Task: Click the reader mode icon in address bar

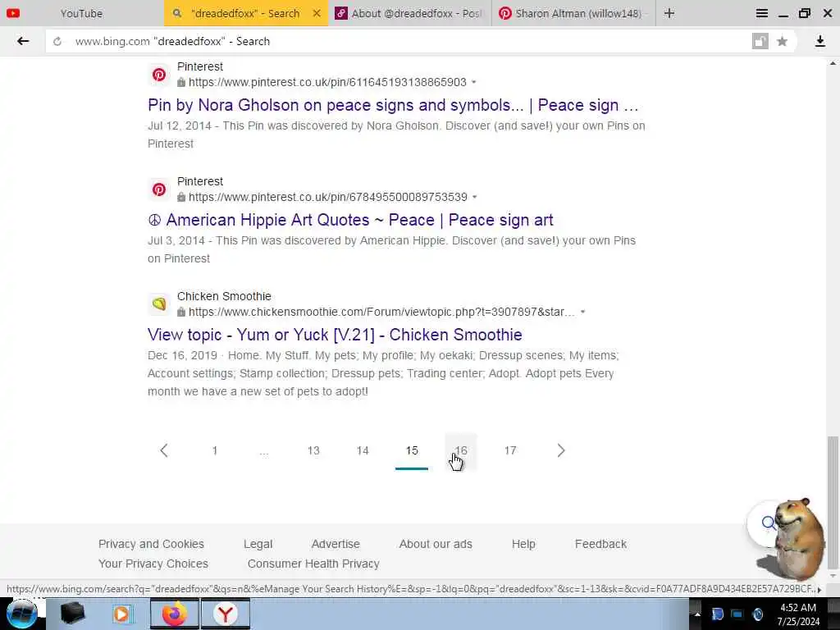Action: (x=760, y=41)
